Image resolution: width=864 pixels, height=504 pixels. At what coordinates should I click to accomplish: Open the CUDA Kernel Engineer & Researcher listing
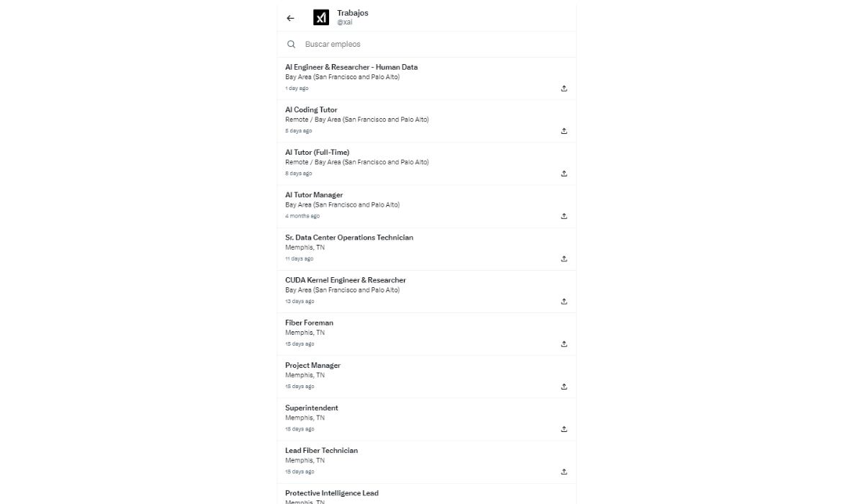click(x=346, y=280)
